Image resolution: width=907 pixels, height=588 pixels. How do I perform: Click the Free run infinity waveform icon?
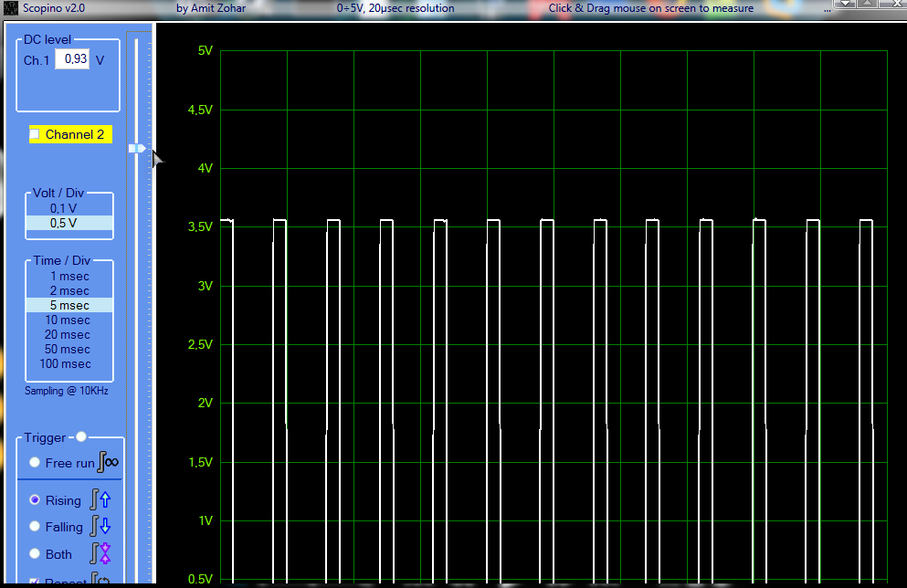pyautogui.click(x=110, y=462)
